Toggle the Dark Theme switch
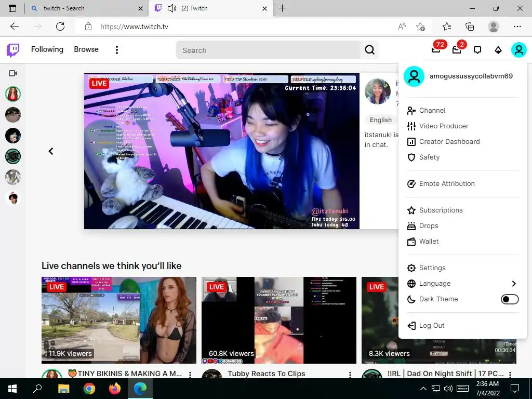This screenshot has width=532, height=399. pos(510,299)
